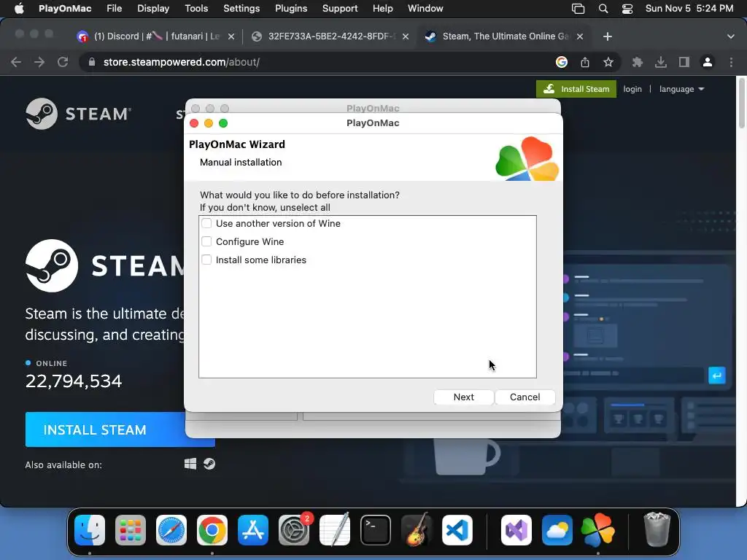747x560 pixels.
Task: Open PlayOnMac from the Dock
Action: 598,530
